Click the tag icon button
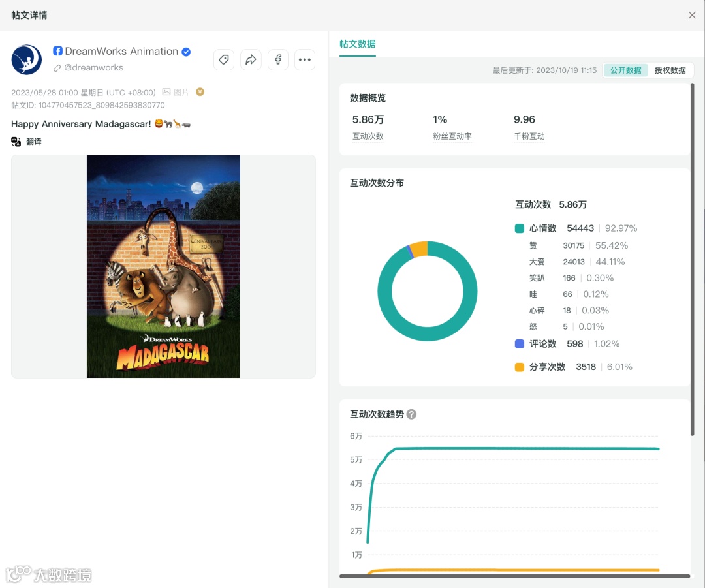Viewport: 705px width, 588px height. (223, 60)
